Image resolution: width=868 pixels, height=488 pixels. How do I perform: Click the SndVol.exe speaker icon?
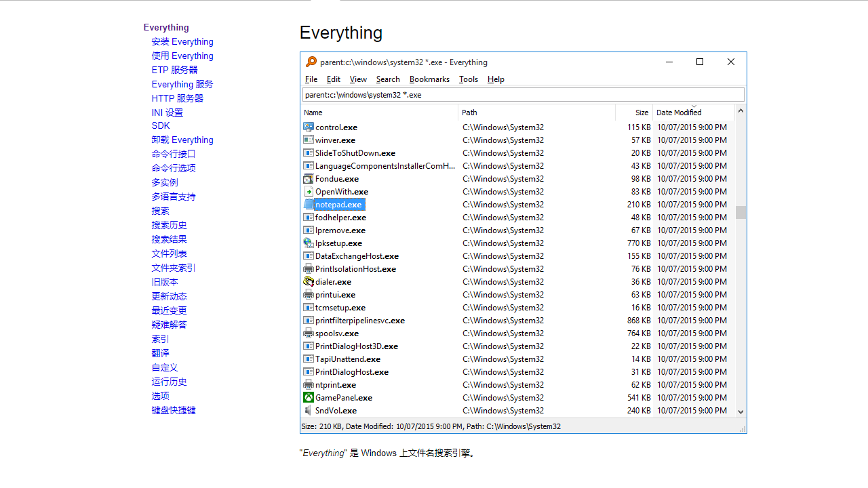[309, 411]
